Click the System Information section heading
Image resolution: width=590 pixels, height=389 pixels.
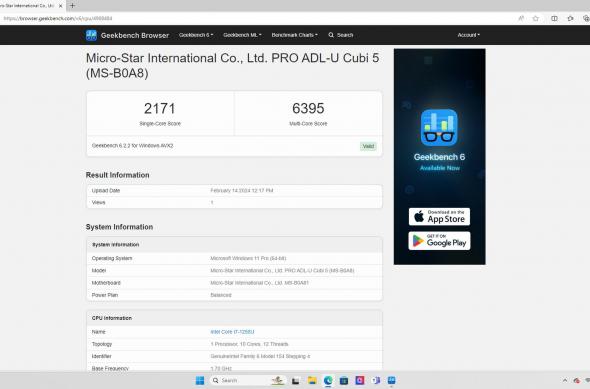119,227
